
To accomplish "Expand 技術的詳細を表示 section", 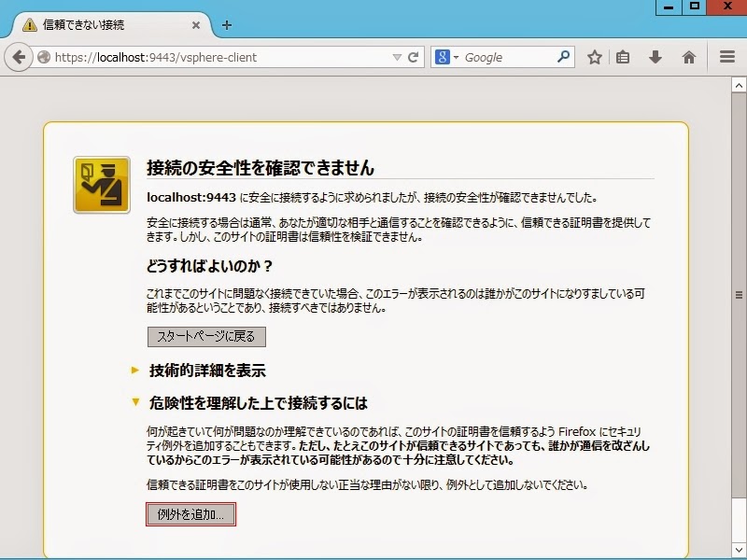I will click(x=199, y=370).
